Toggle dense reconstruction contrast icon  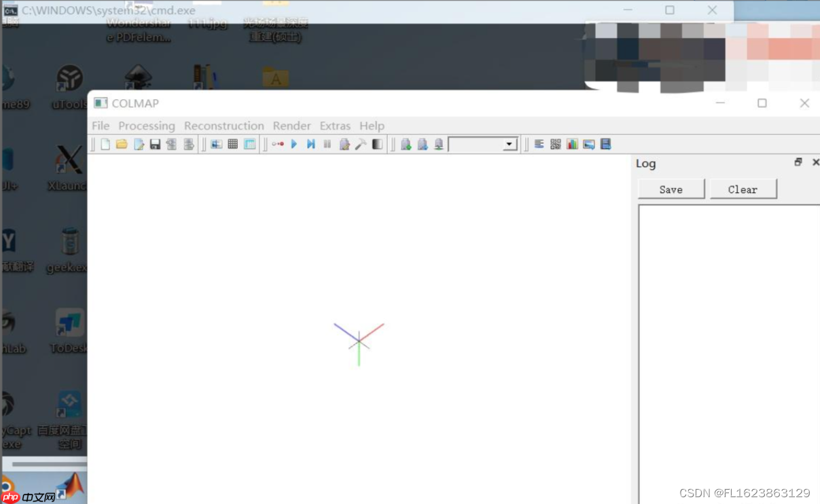[378, 144]
